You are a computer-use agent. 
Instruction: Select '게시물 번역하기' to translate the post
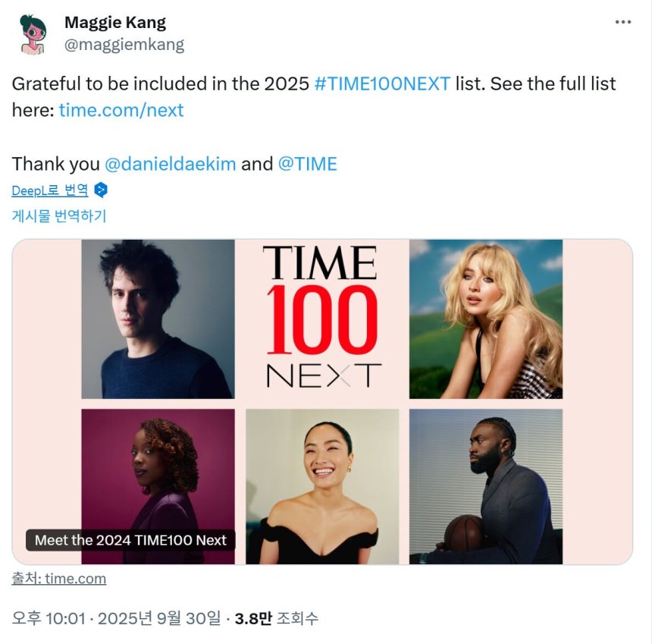pos(59,215)
